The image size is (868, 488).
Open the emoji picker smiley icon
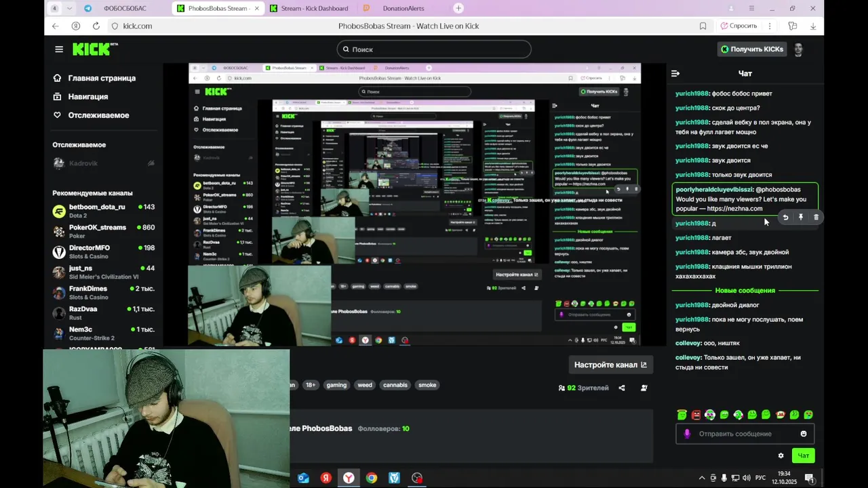pyautogui.click(x=804, y=434)
